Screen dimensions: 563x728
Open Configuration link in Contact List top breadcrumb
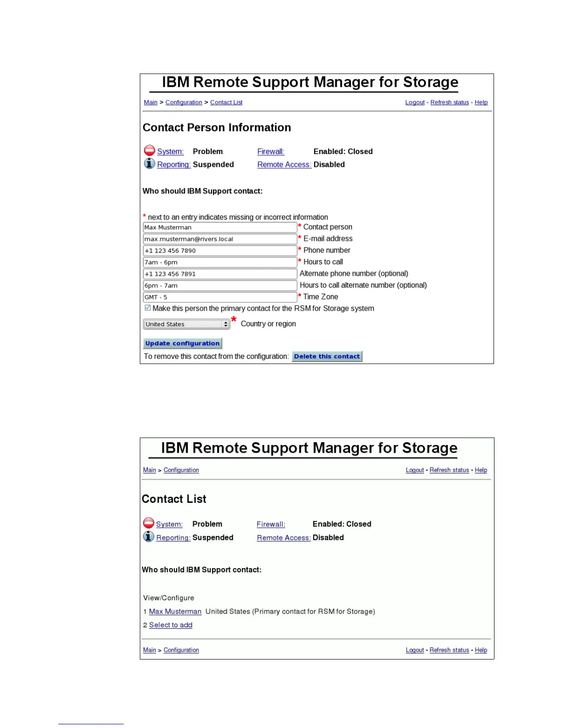(x=181, y=470)
